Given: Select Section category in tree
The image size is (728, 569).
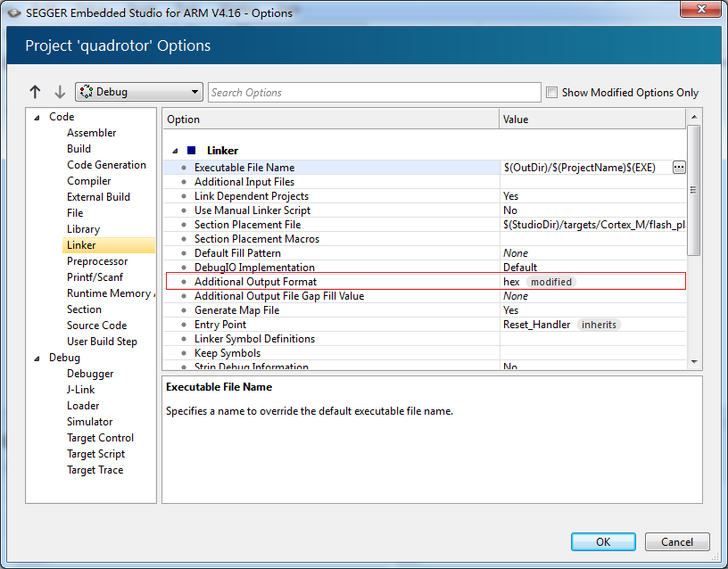Looking at the screenshot, I should pyautogui.click(x=84, y=309).
